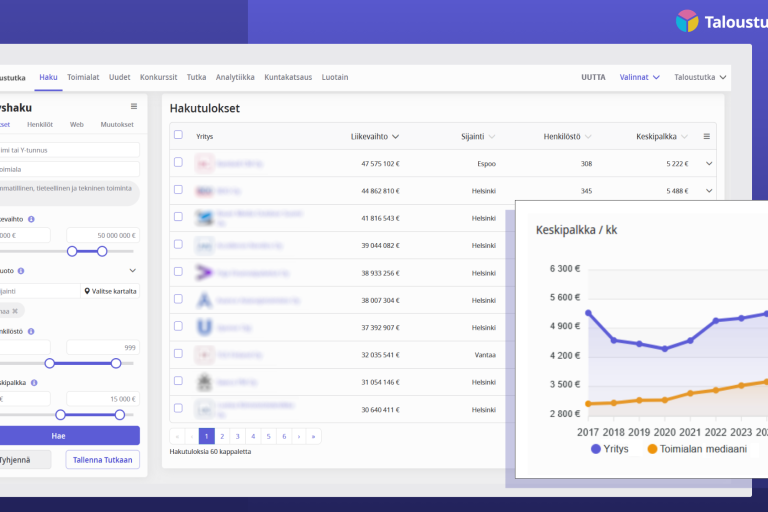Select the row with 30 640 411 € revenue
Image resolution: width=768 pixels, height=512 pixels.
click(x=178, y=408)
